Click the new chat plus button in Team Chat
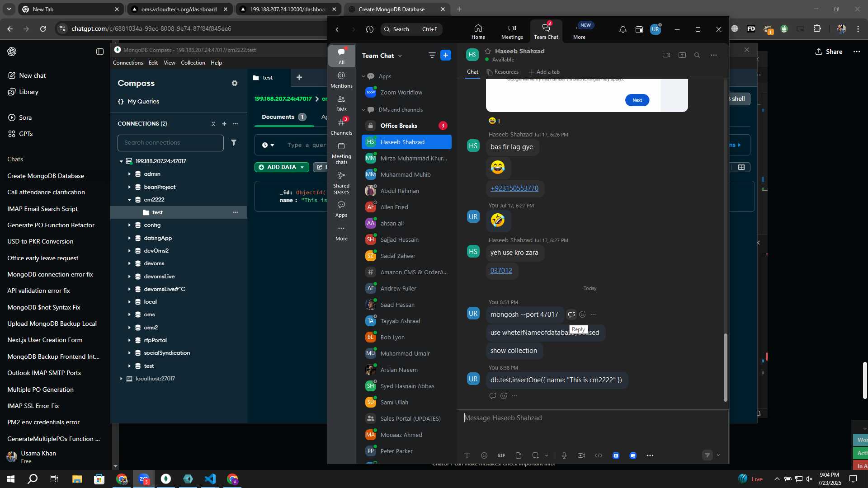 (445, 55)
